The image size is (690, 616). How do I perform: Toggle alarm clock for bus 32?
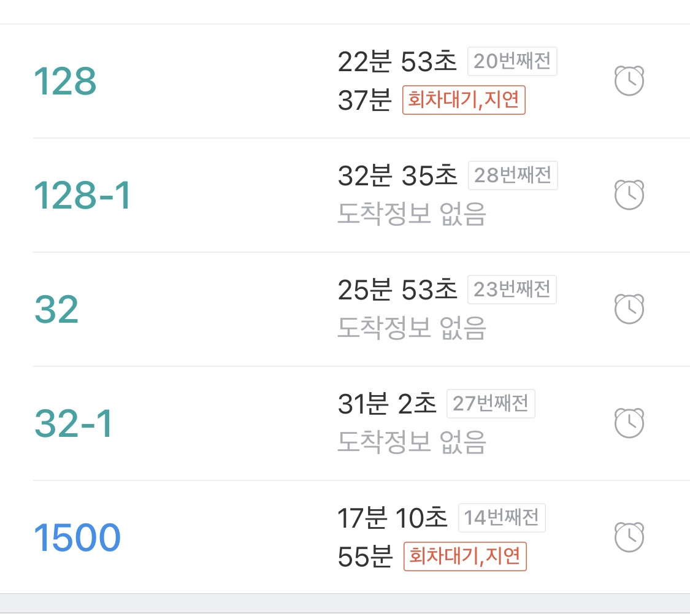point(629,309)
